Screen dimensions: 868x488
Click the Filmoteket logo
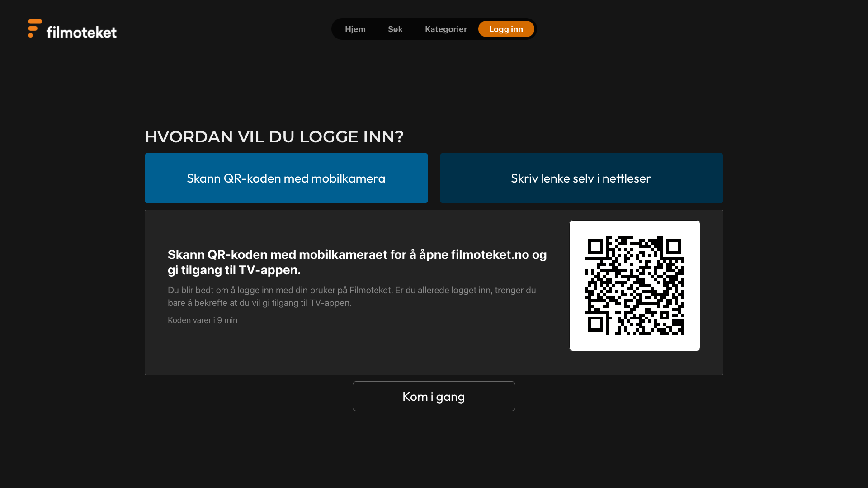[x=72, y=29]
